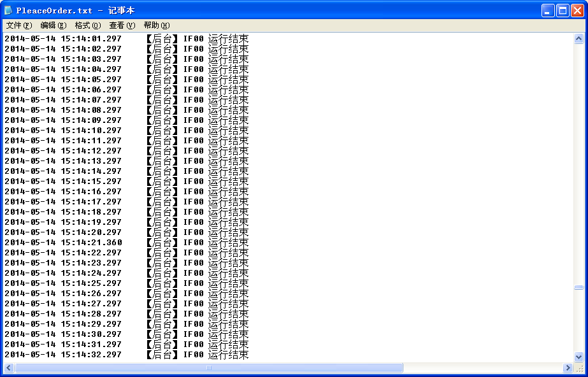Click the timestamp 15:14:24.297 line
Image resolution: width=588 pixels, height=377 pixels.
[x=126, y=273]
